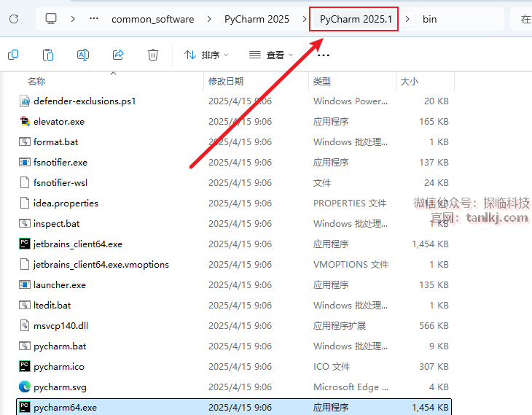532x415 pixels.
Task: Select the file name pycharm.svg
Action: tap(60, 387)
